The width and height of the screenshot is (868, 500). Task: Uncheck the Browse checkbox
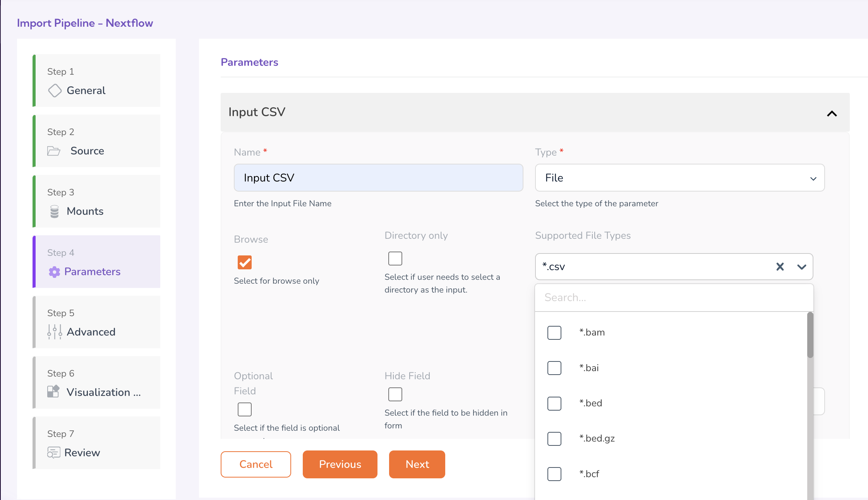[245, 262]
